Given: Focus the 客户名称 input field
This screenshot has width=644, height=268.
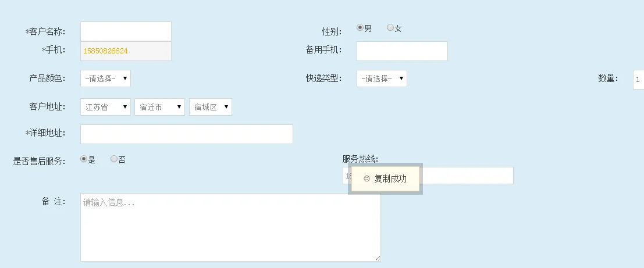Looking at the screenshot, I should pos(126,31).
